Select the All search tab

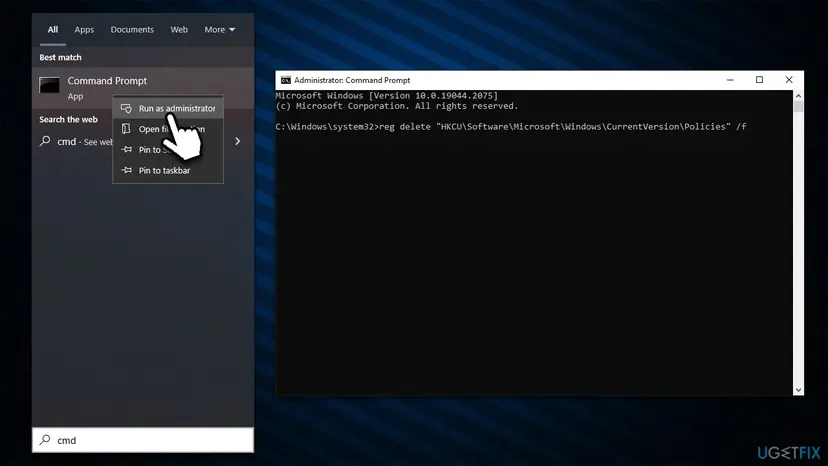[x=53, y=30]
